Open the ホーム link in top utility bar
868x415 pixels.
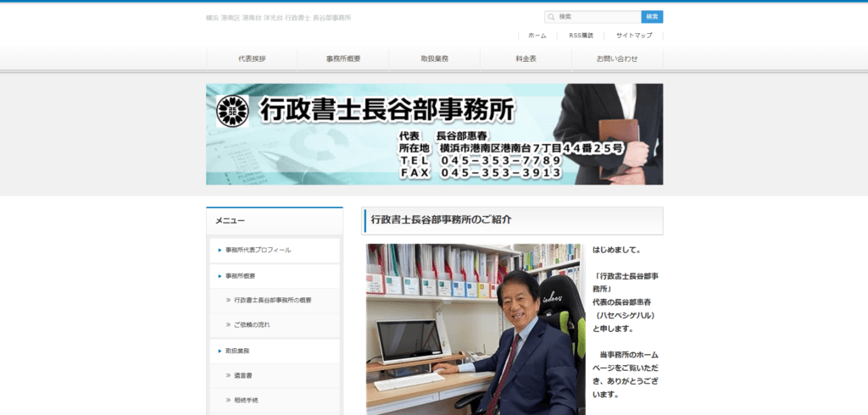pyautogui.click(x=537, y=36)
